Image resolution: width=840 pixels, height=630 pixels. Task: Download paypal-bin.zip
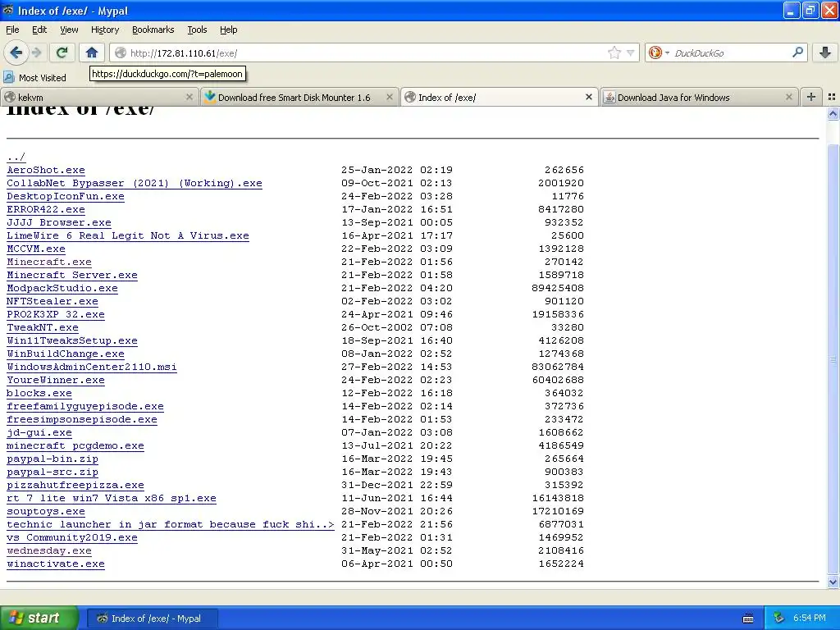tap(52, 459)
